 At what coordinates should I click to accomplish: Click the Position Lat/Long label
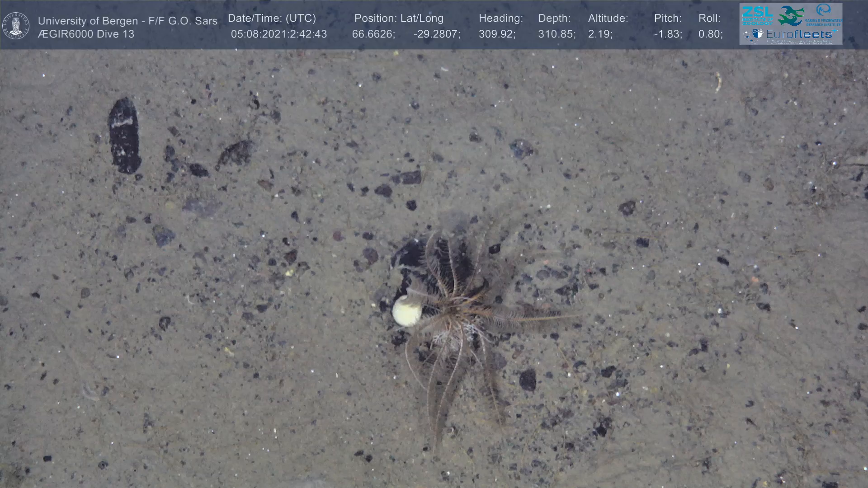(399, 19)
